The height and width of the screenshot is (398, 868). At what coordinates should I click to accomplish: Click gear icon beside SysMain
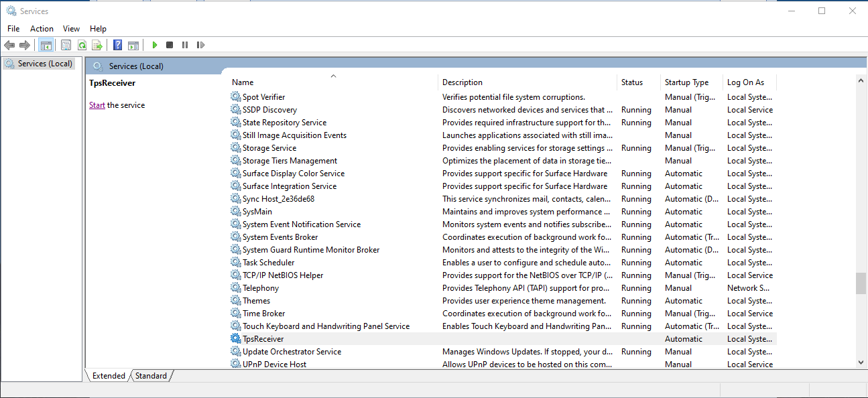[235, 212]
